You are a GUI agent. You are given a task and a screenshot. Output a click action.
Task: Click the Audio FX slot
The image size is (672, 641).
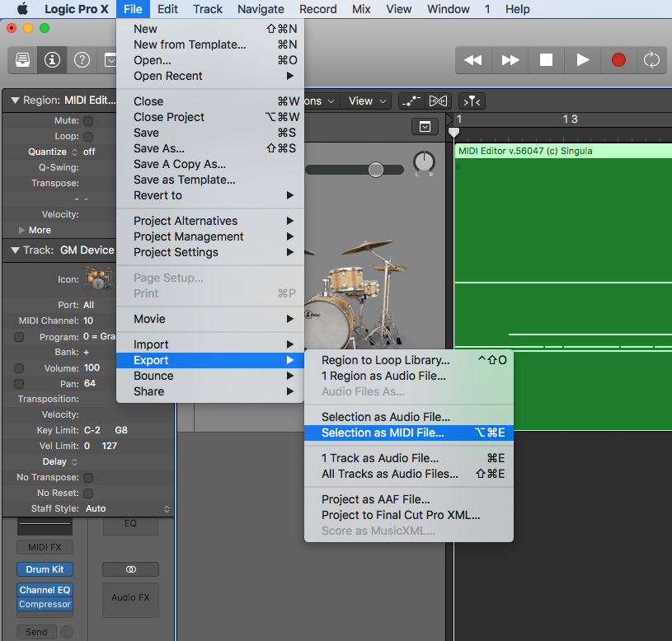[x=131, y=598]
